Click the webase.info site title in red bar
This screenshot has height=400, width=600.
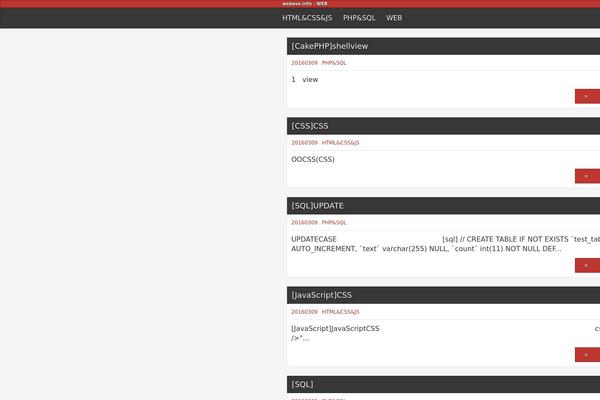(305, 3)
